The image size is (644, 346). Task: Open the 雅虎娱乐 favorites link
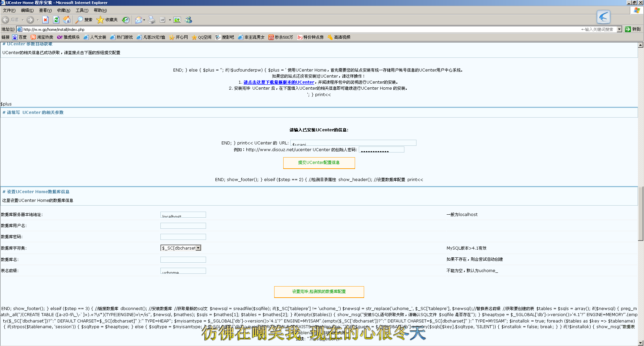68,37
